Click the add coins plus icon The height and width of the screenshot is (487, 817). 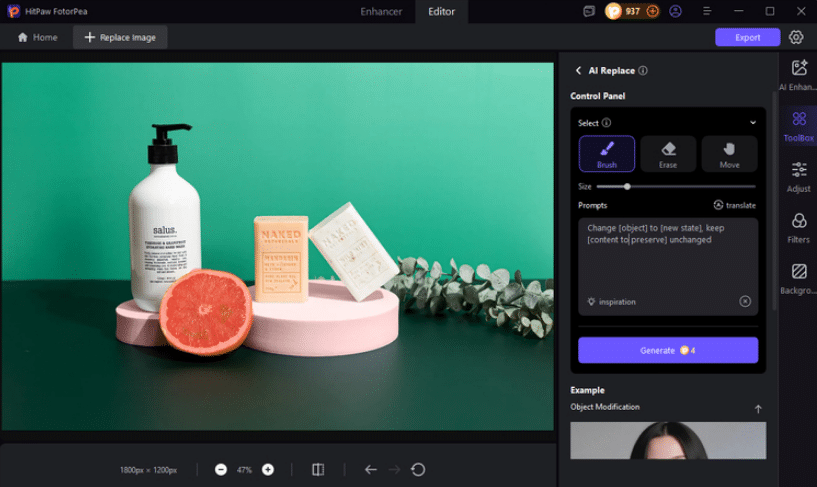click(652, 11)
